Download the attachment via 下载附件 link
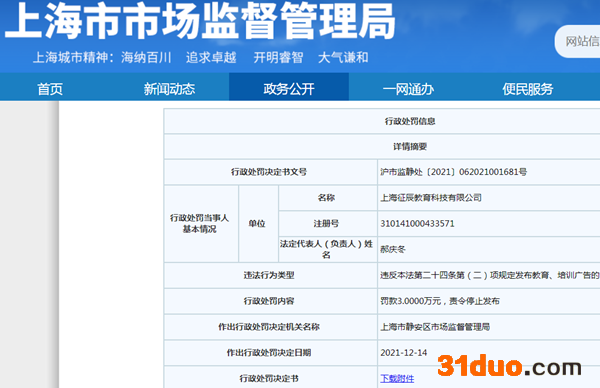The image size is (600, 388). point(397,378)
